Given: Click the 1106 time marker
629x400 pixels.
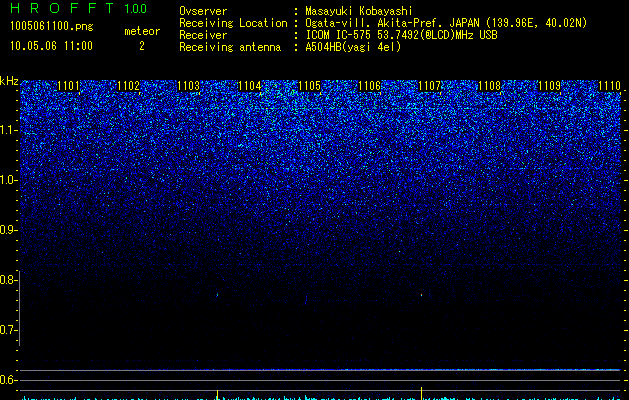Looking at the screenshot, I should pos(369,86).
